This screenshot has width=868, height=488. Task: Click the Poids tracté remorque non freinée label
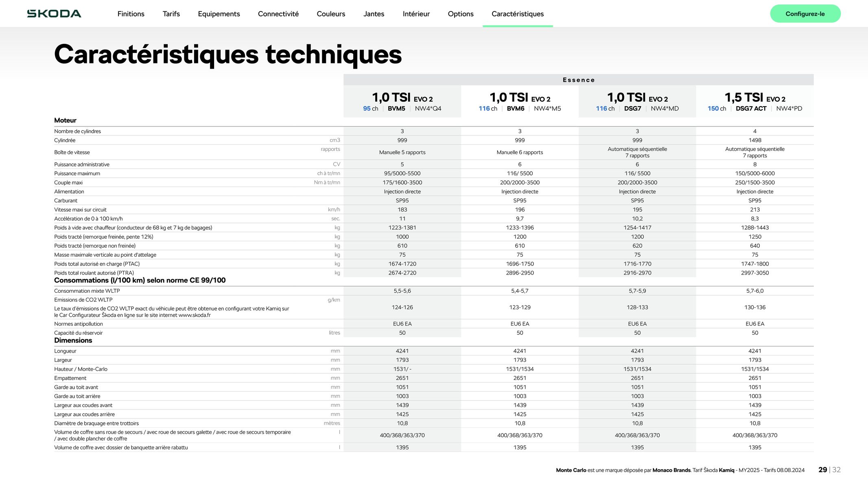(x=95, y=246)
